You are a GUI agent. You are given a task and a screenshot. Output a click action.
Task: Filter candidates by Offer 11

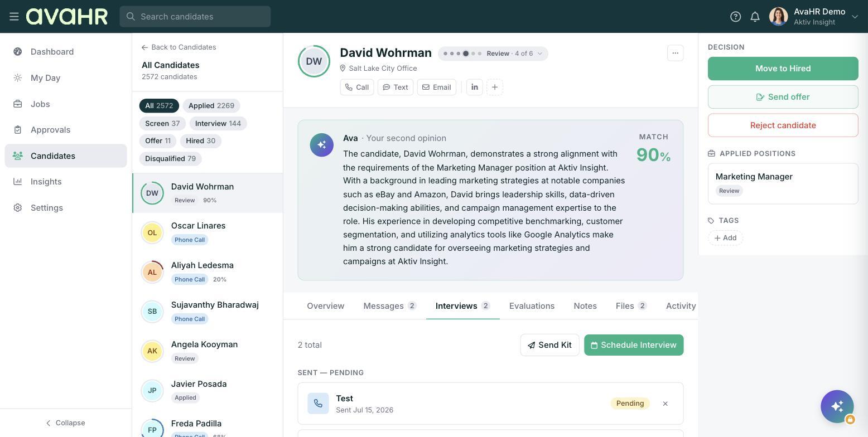[x=158, y=141]
